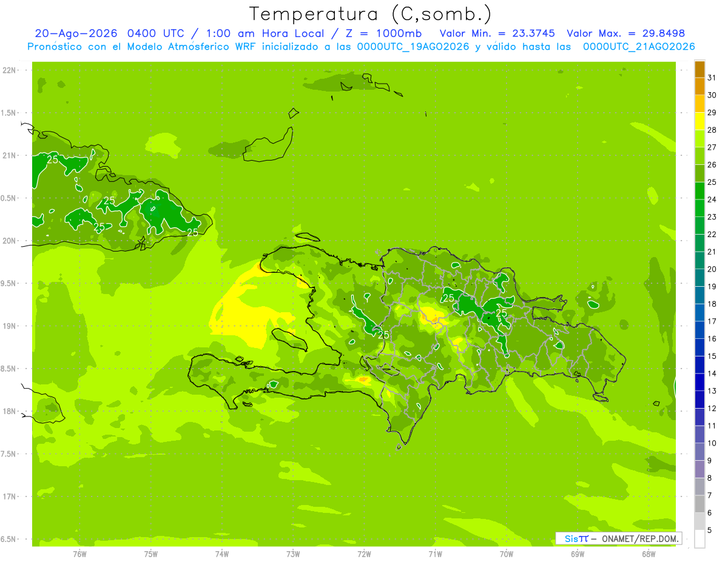The width and height of the screenshot is (728, 562).
Task: Click the "9.5N" latitude label
Action: point(9,283)
